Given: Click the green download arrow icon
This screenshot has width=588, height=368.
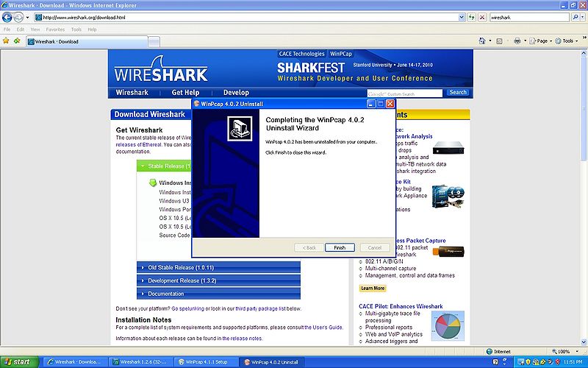Looking at the screenshot, I should point(153,183).
